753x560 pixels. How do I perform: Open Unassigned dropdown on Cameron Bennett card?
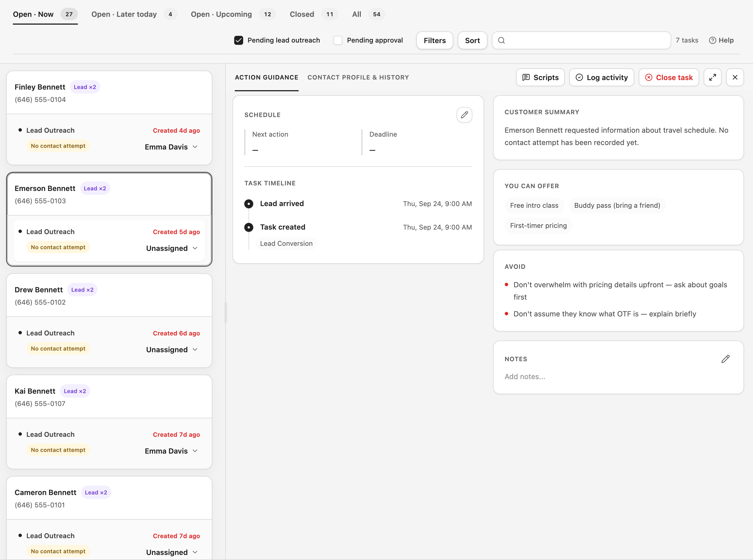click(x=172, y=552)
